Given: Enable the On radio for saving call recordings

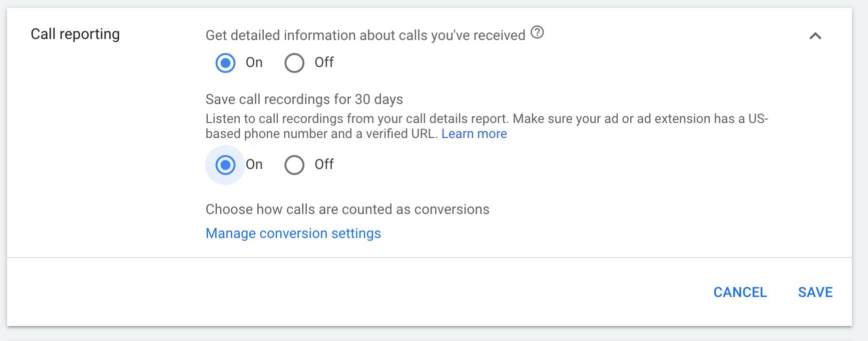Looking at the screenshot, I should (225, 165).
